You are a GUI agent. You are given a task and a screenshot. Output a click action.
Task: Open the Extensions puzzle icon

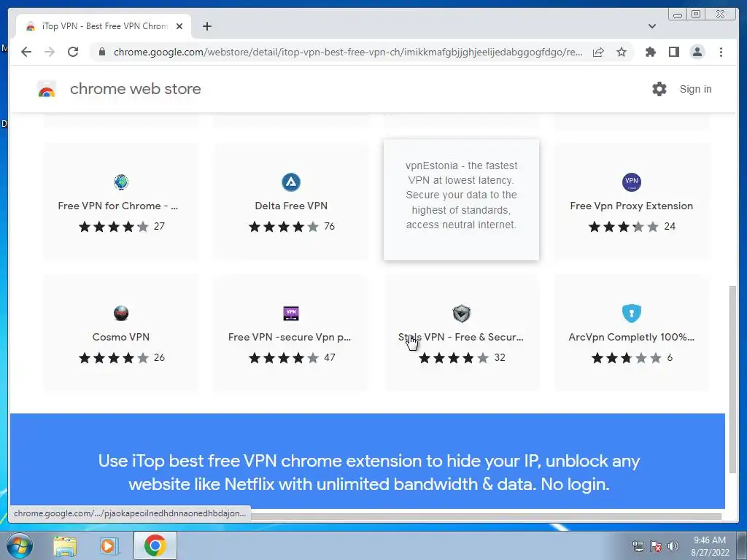[650, 52]
